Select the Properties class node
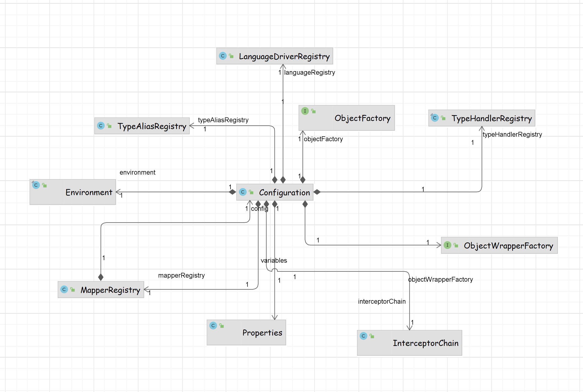This screenshot has height=392, width=583. [x=262, y=333]
